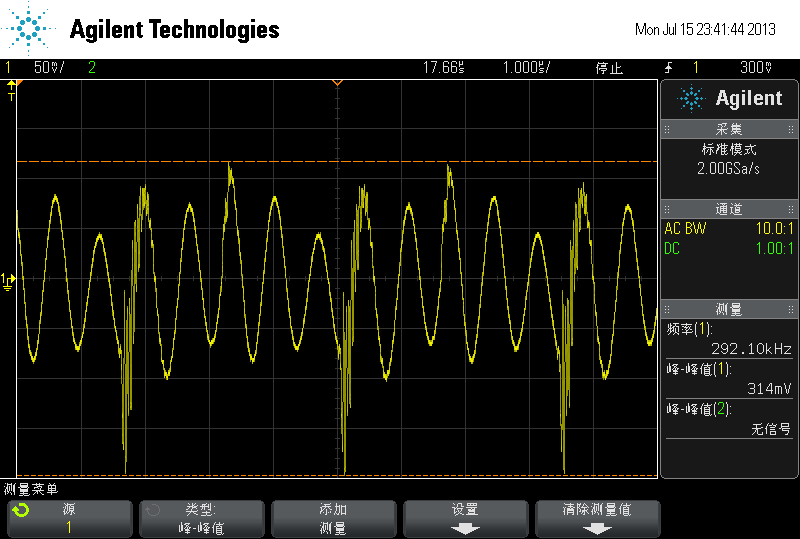Image resolution: width=800 pixels, height=539 pixels.
Task: Click the 频率(1) 292.10kHz measurement readout
Action: (x=729, y=339)
